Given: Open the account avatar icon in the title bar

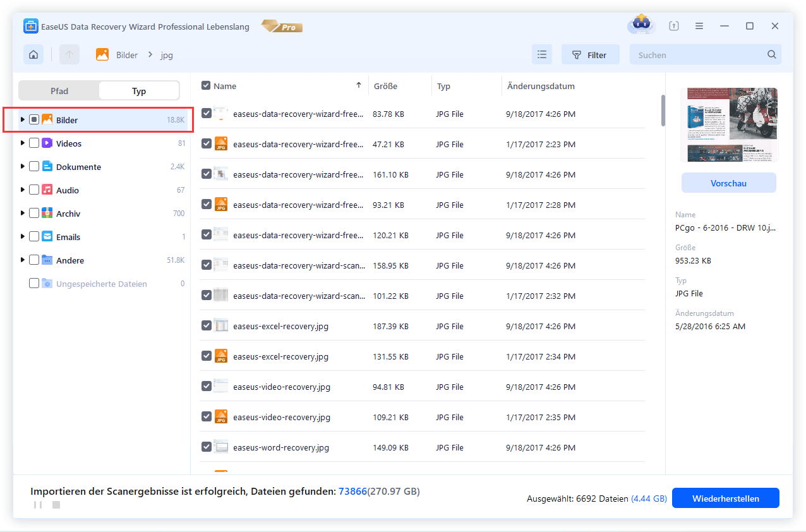Looking at the screenshot, I should pyautogui.click(x=641, y=25).
